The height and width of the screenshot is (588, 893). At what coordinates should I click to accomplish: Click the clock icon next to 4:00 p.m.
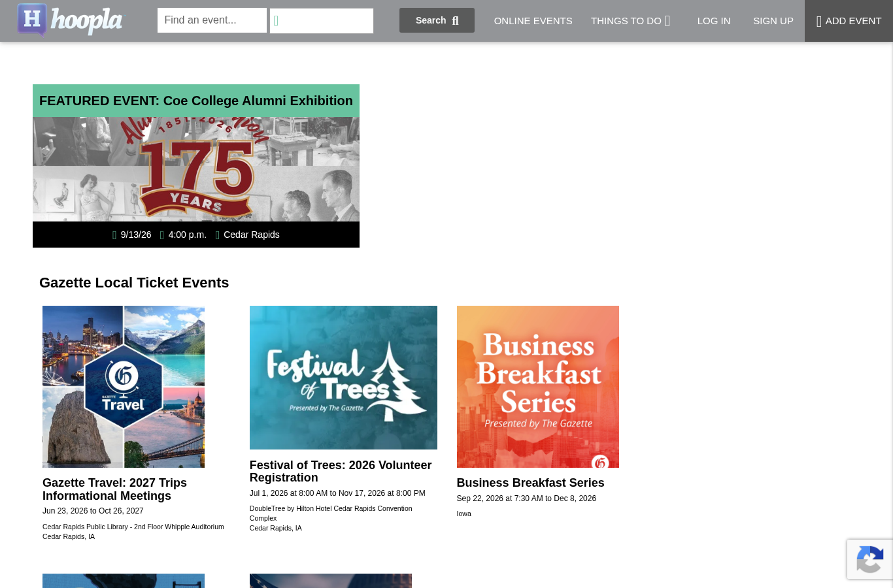pyautogui.click(x=162, y=235)
